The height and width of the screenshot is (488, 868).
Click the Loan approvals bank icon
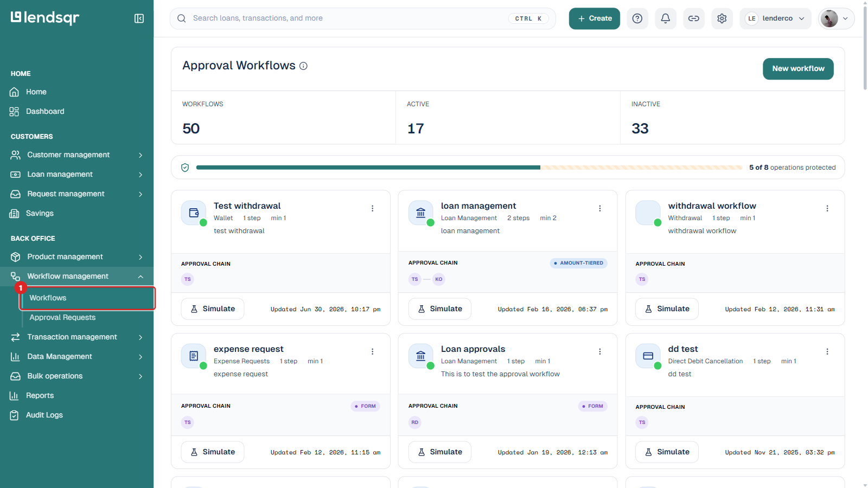(421, 356)
